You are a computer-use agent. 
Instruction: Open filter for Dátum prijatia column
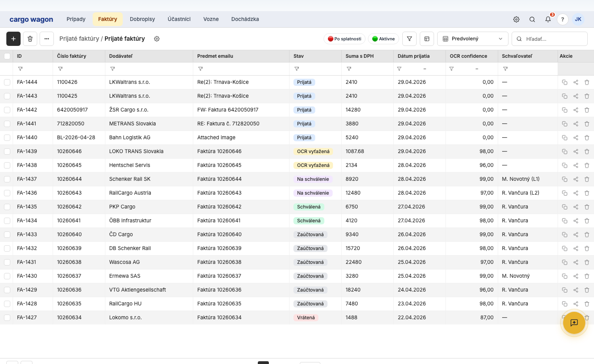pos(399,69)
